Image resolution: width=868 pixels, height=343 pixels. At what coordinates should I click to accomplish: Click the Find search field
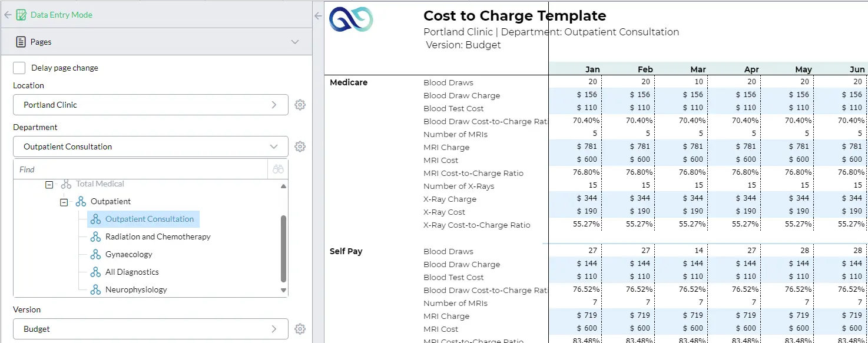pyautogui.click(x=141, y=169)
